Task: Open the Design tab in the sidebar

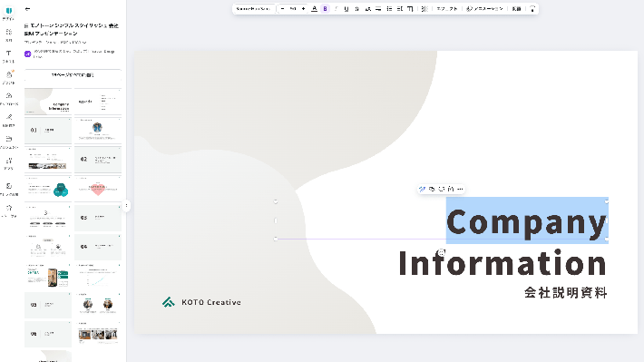Action: pos(9,13)
